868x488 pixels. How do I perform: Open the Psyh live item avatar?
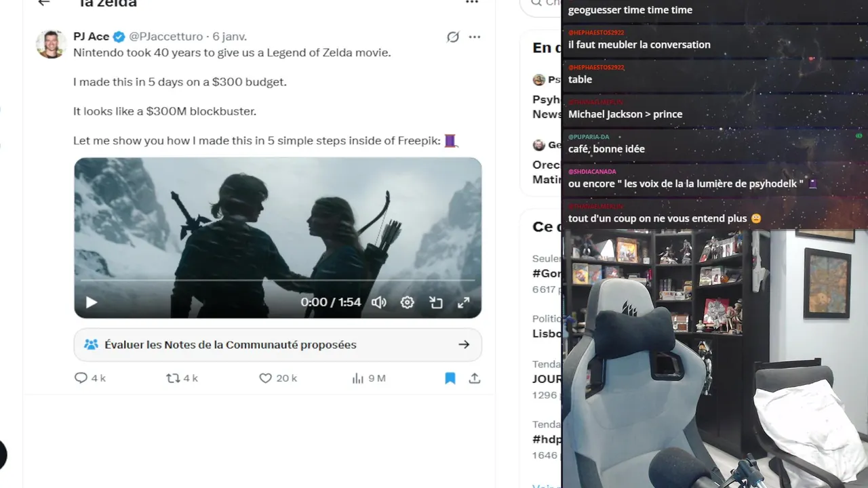539,80
